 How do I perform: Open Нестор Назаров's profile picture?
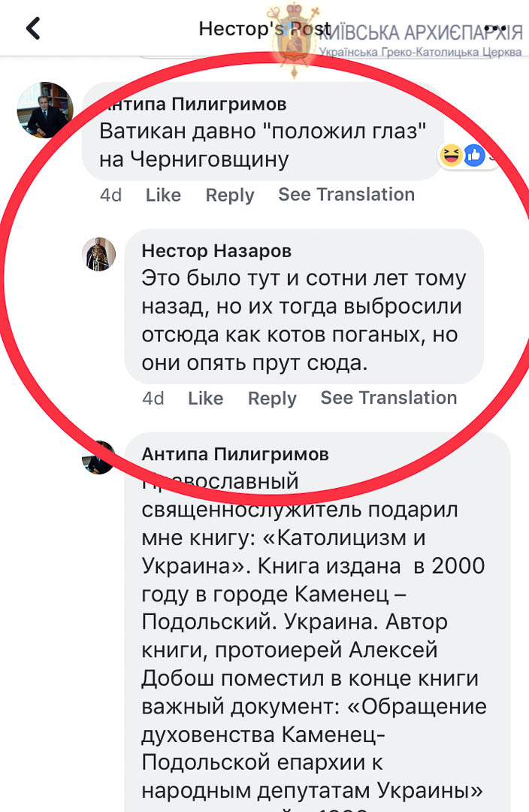point(99,254)
